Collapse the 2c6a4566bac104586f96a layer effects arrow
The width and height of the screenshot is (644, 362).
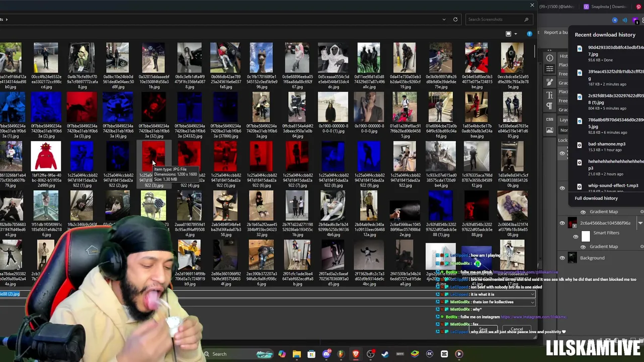click(640, 223)
